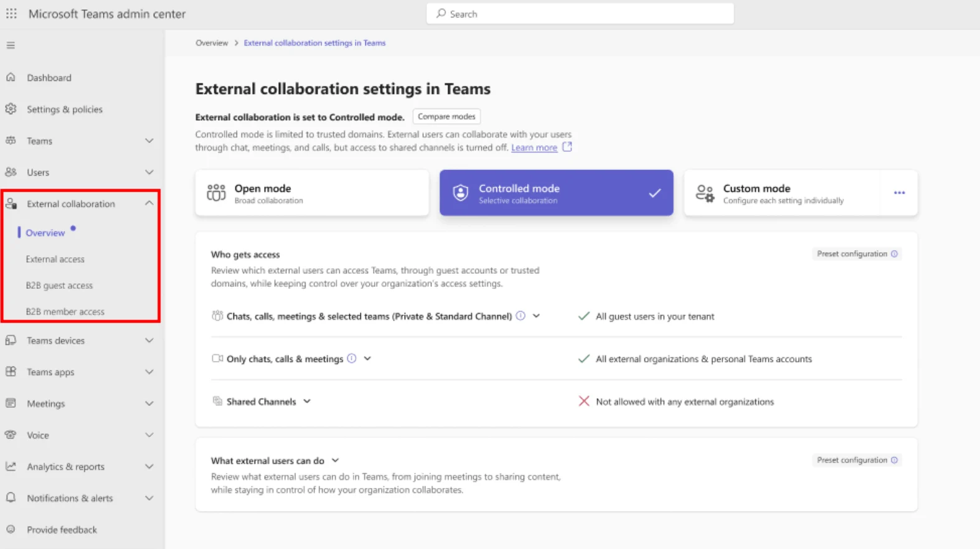Click External collaboration settings in Teams breadcrumb
The height and width of the screenshot is (549, 980).
point(314,43)
